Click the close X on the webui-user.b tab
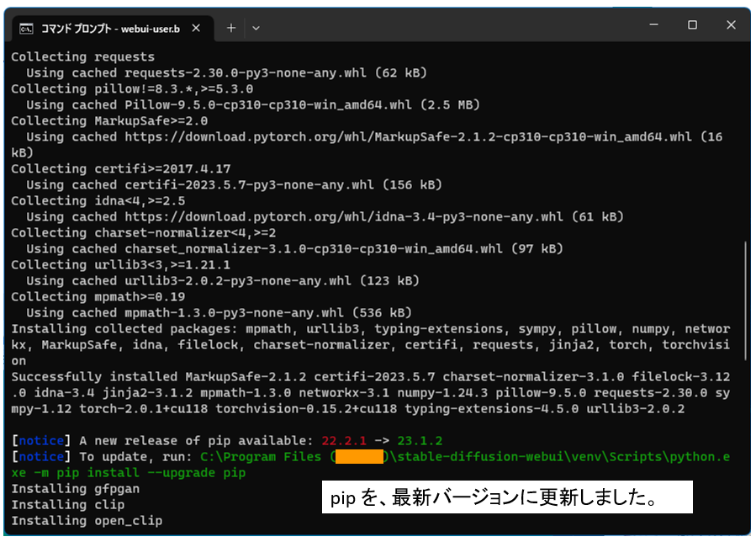 click(x=194, y=27)
